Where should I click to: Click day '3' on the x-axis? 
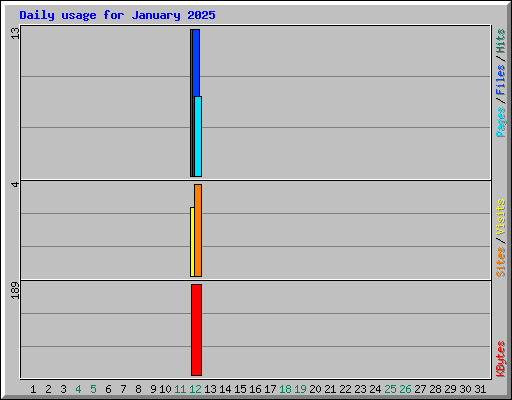(x=63, y=389)
